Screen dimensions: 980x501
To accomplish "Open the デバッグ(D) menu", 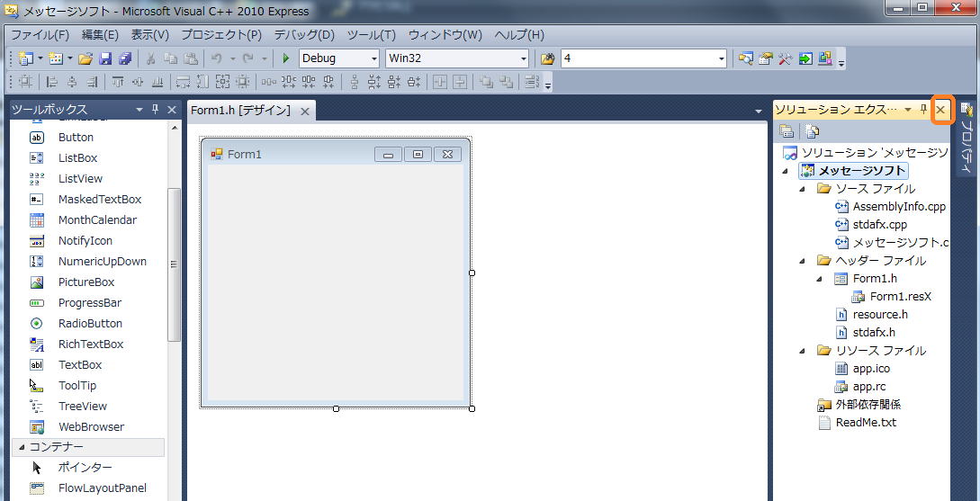I will (304, 35).
